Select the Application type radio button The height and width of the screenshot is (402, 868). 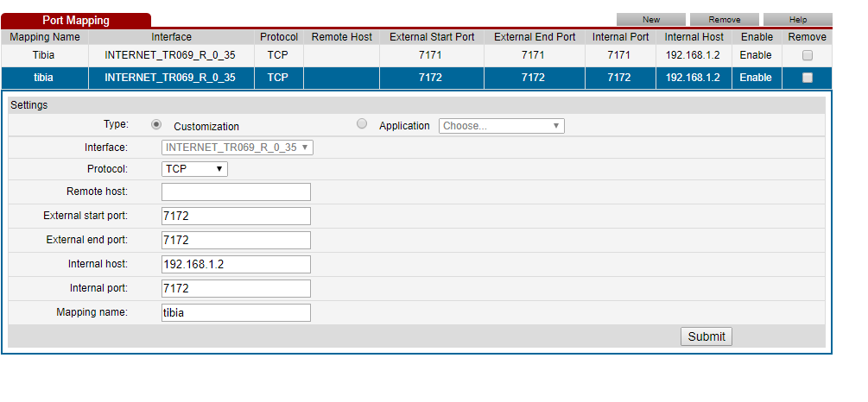point(362,124)
